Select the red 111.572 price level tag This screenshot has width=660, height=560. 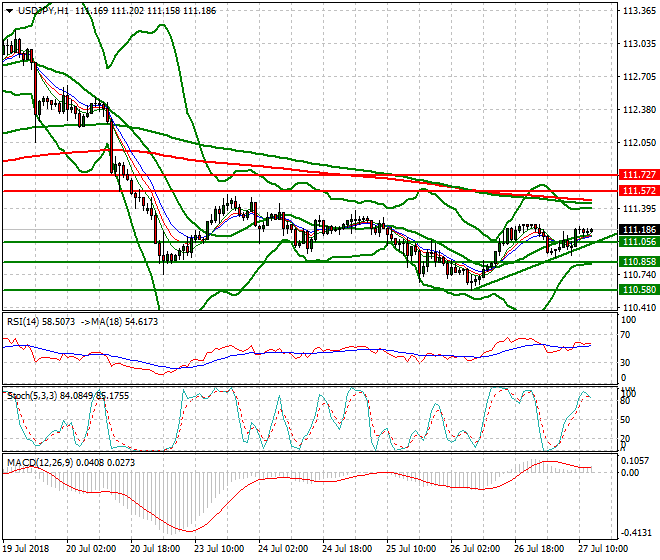click(637, 190)
